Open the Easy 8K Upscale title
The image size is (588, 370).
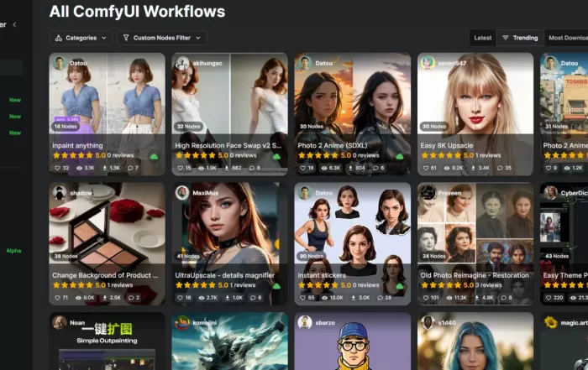pos(447,146)
